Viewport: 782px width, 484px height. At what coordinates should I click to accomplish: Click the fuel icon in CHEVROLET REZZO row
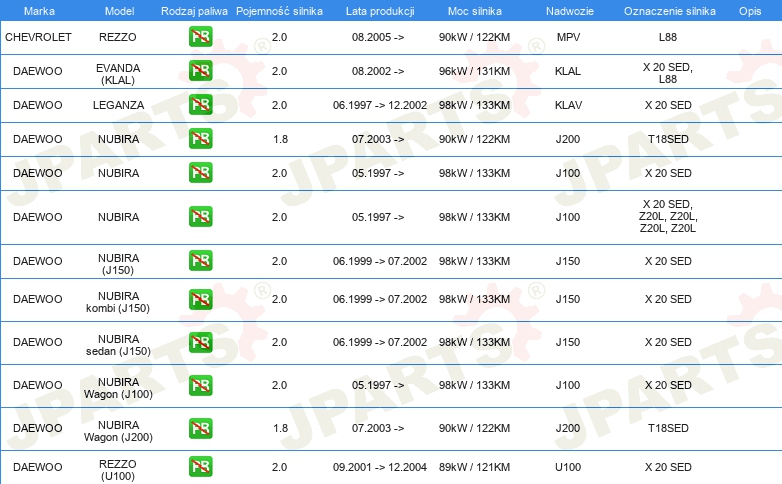[200, 37]
